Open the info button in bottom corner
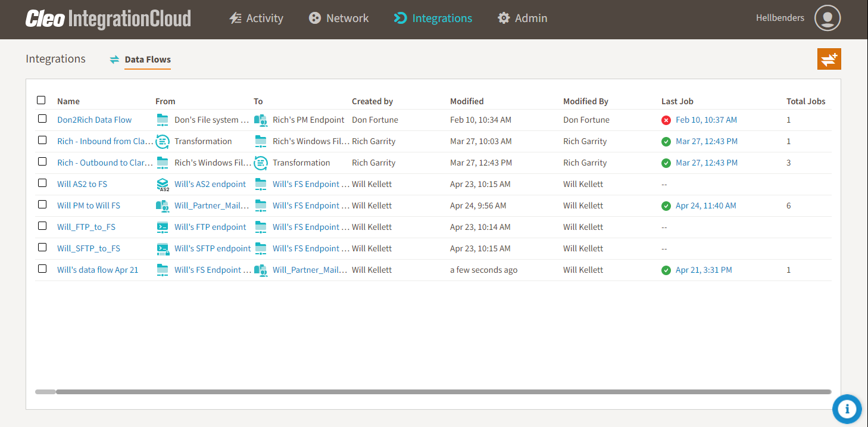The height and width of the screenshot is (427, 868). 847,409
